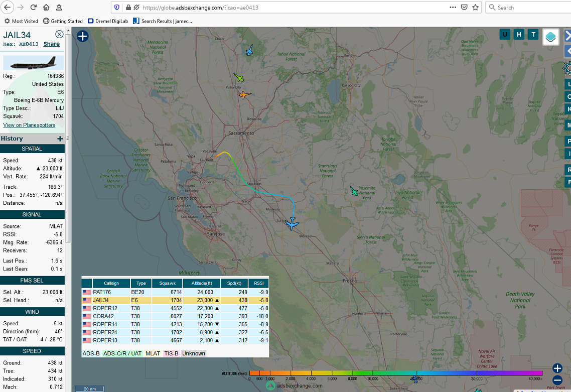The image size is (571, 392).
Task: Open Dremel DigiLab bookmark
Action: point(108,21)
